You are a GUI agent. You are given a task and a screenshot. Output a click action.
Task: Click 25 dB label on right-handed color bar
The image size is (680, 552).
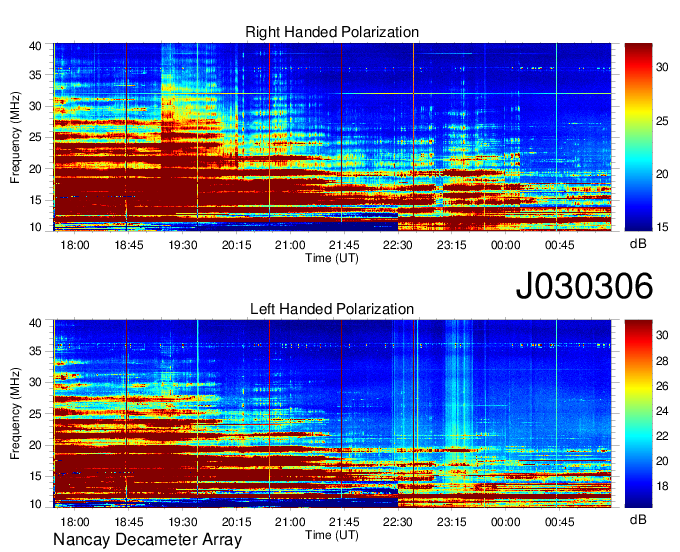[x=662, y=121]
